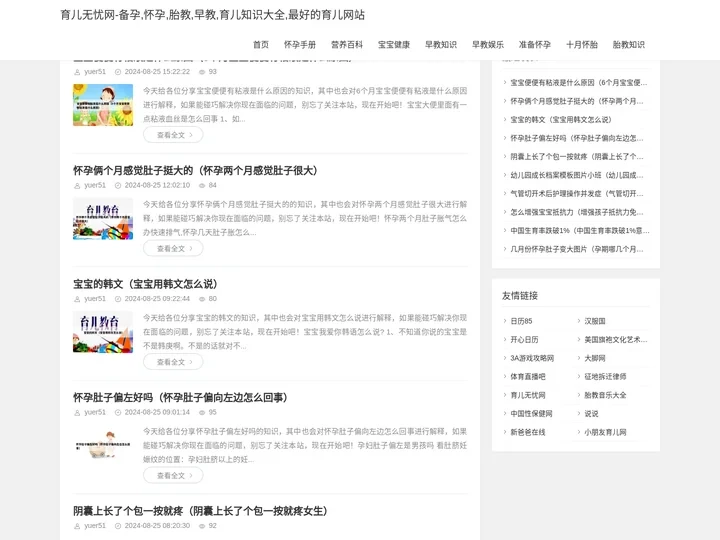Open sidebar link 怀孕肚子偏左好吗
This screenshot has height=540, width=720.
577,138
